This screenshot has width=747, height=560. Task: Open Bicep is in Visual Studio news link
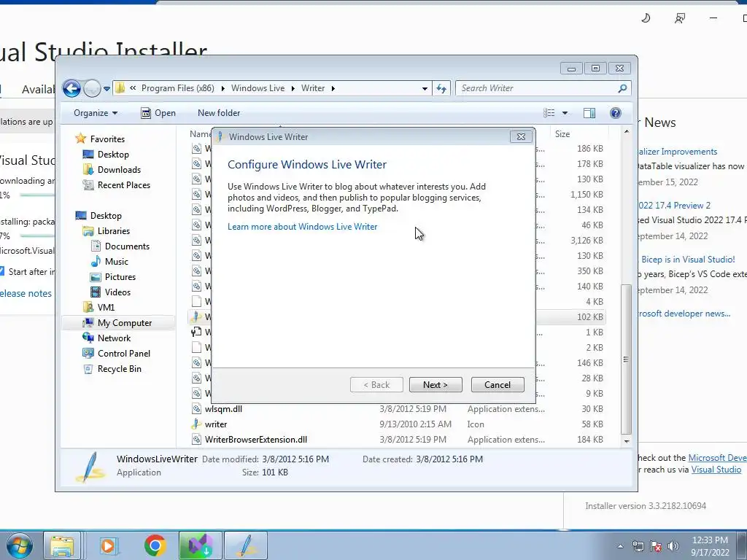[687, 260]
